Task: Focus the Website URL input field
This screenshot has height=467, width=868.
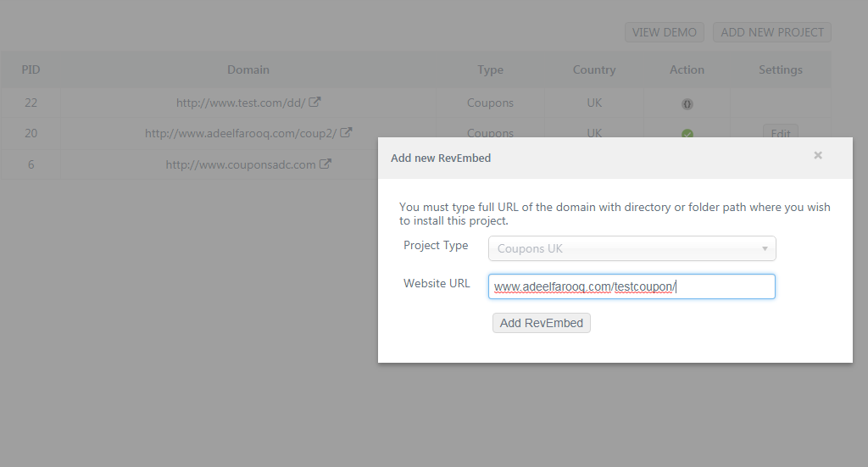Action: [x=632, y=286]
